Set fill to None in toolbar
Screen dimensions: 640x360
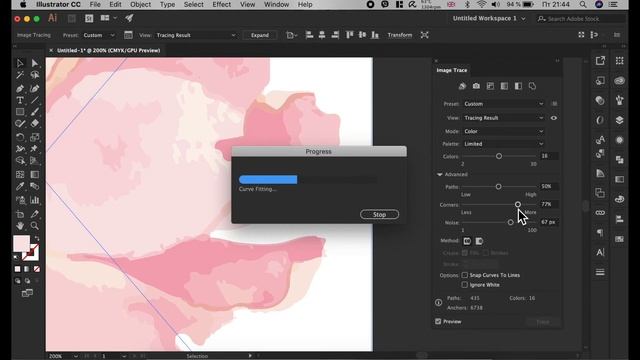37,269
